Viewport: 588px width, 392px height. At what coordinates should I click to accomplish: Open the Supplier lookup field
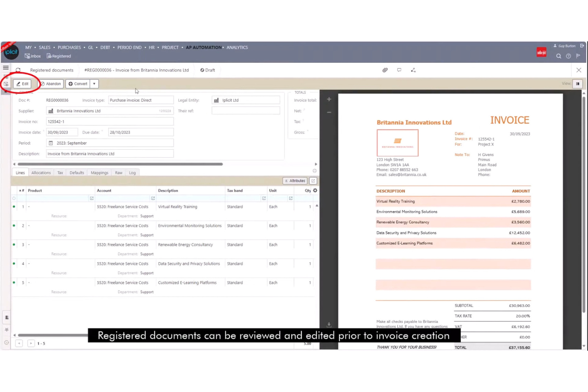point(110,111)
